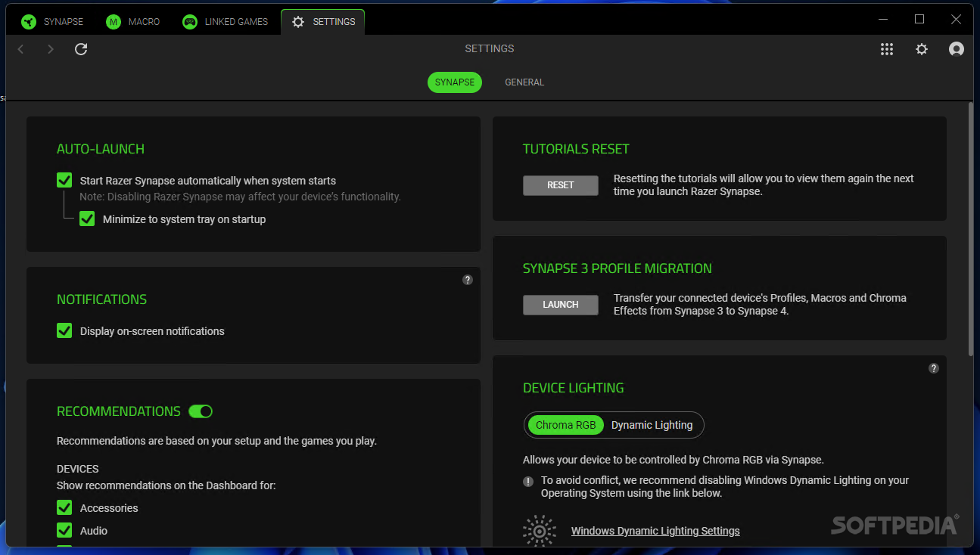Image resolution: width=980 pixels, height=555 pixels.
Task: Click the Linked Games controller icon
Action: pyautogui.click(x=190, y=22)
